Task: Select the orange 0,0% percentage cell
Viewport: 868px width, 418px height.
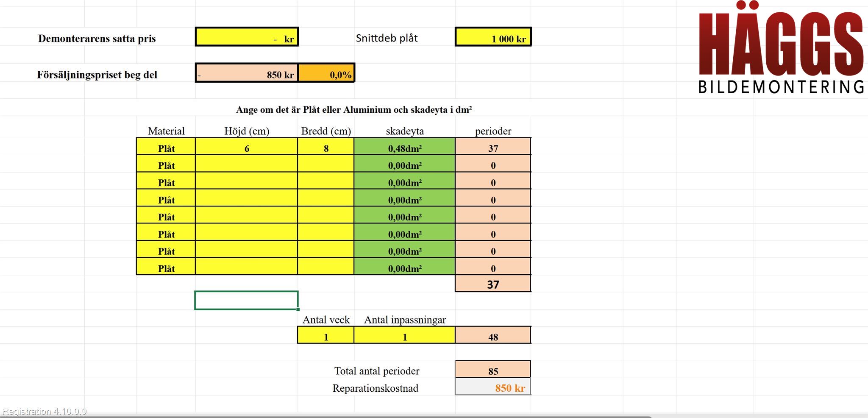Action: tap(326, 73)
